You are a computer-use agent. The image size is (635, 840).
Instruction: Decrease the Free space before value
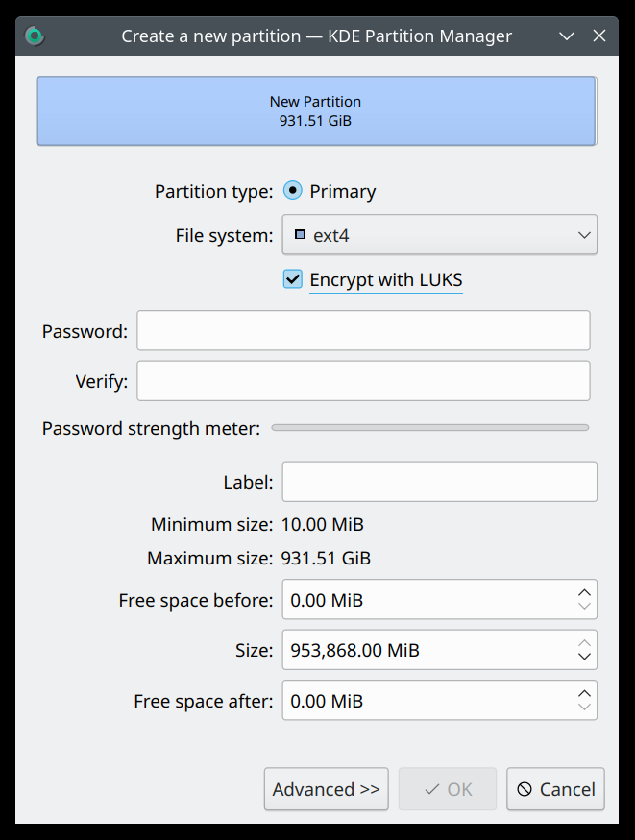584,605
